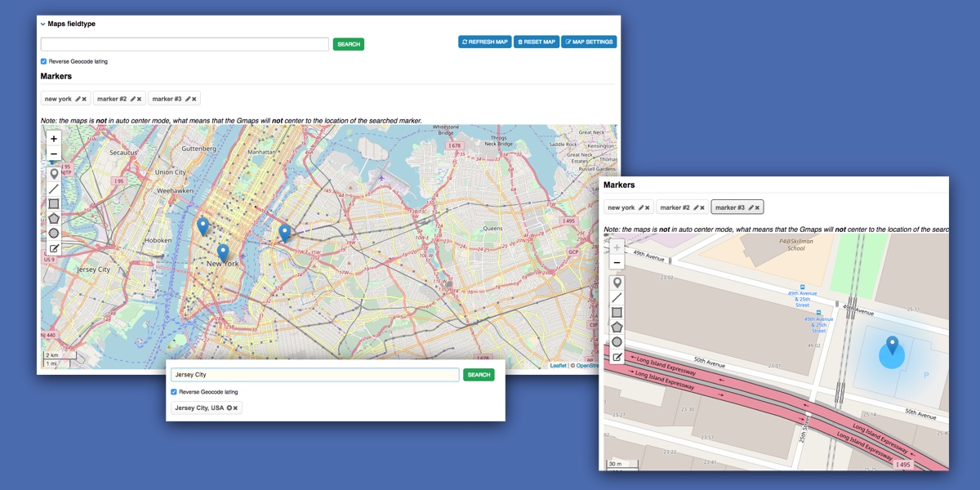Image resolution: width=980 pixels, height=490 pixels.
Task: Click the green SEARCH button beside the empty field
Action: pos(349,44)
